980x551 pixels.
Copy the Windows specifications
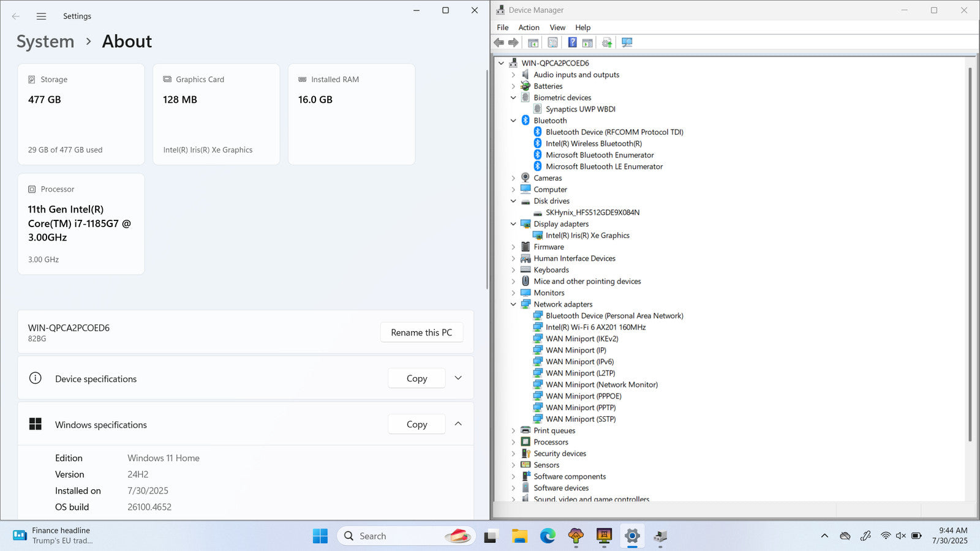(x=417, y=424)
